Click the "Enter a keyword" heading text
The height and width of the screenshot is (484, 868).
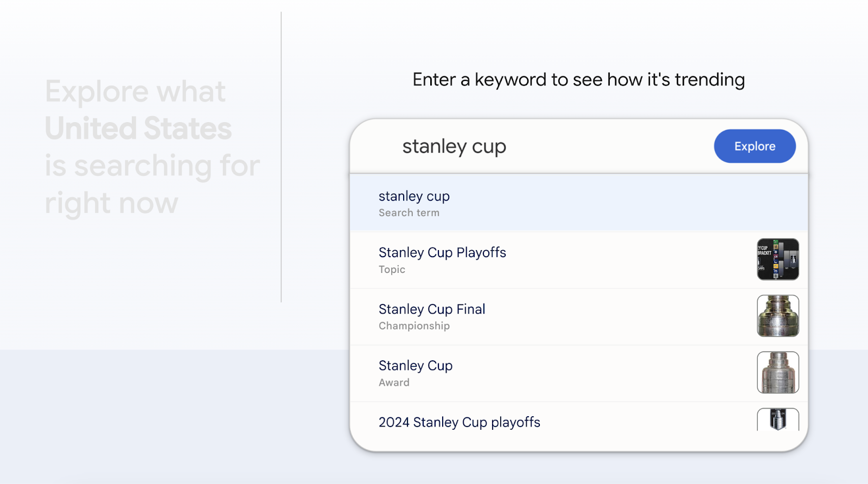click(x=578, y=80)
